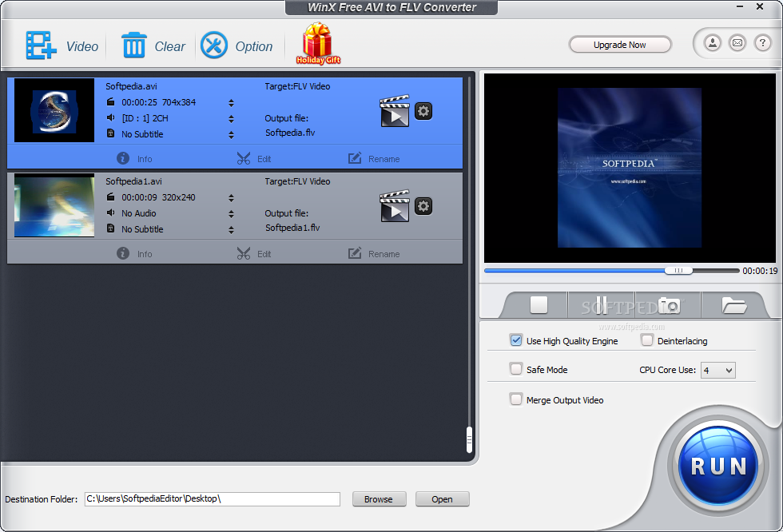Enable the Deinterlacing checkbox

tap(646, 340)
